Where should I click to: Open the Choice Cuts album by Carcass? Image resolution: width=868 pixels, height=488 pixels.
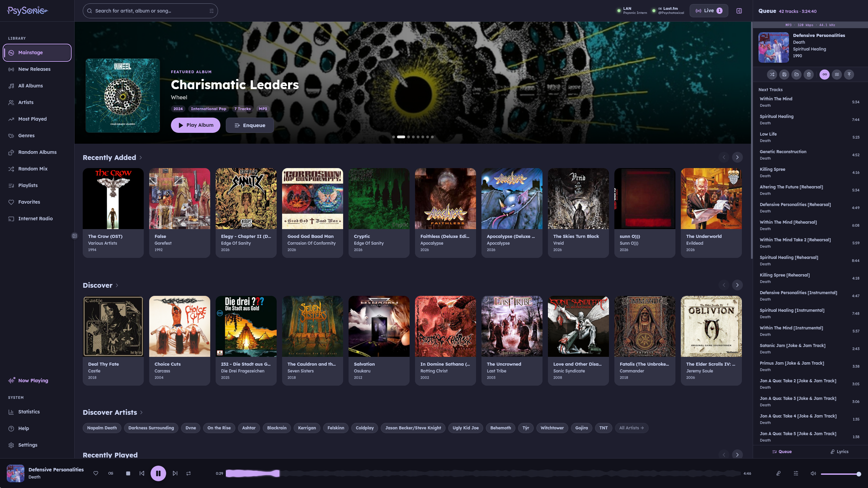[x=180, y=341]
